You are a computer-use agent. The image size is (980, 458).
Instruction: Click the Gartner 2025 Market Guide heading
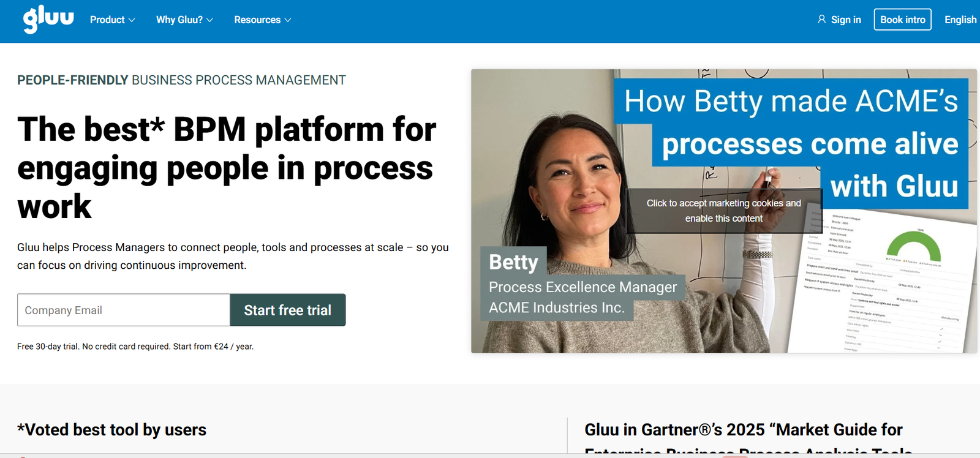pos(744,430)
